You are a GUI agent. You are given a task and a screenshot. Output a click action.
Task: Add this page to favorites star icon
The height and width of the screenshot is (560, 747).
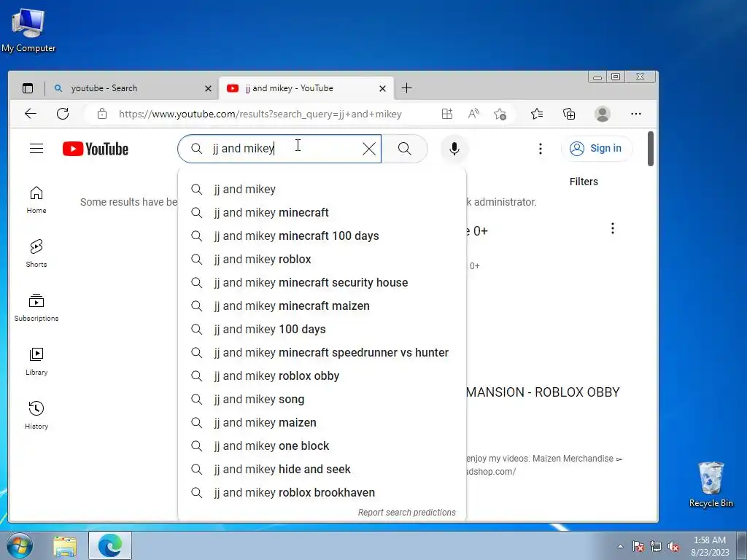500,114
